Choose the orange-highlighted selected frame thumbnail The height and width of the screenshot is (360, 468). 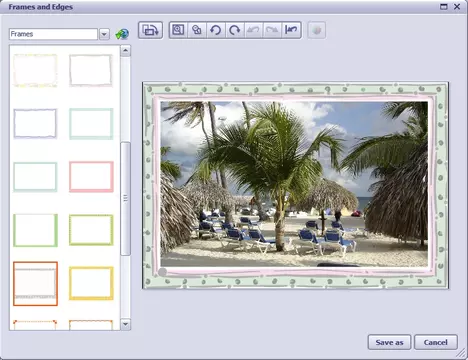[35, 284]
